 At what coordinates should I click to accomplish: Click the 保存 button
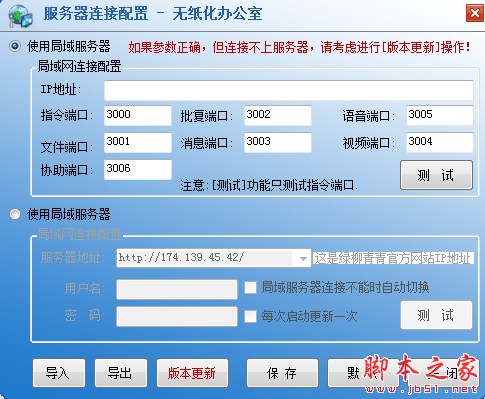click(282, 373)
